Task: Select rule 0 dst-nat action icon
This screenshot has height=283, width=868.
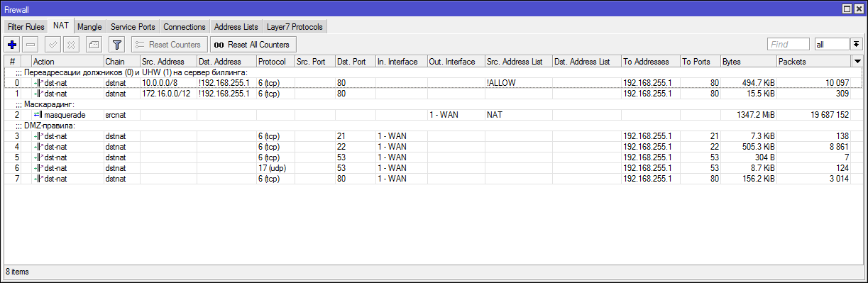Action: point(38,83)
